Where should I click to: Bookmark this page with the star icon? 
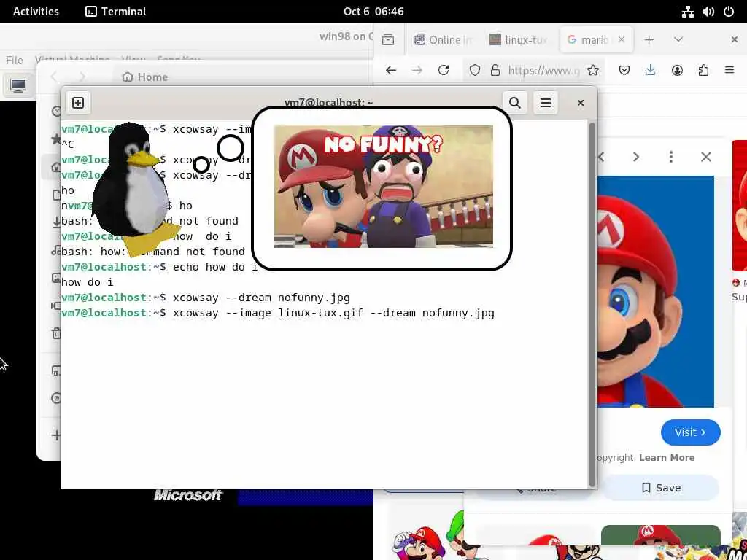[x=592, y=71]
